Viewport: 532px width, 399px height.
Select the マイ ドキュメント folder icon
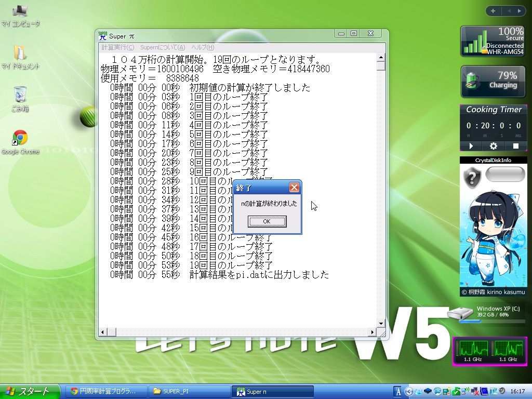pyautogui.click(x=20, y=58)
